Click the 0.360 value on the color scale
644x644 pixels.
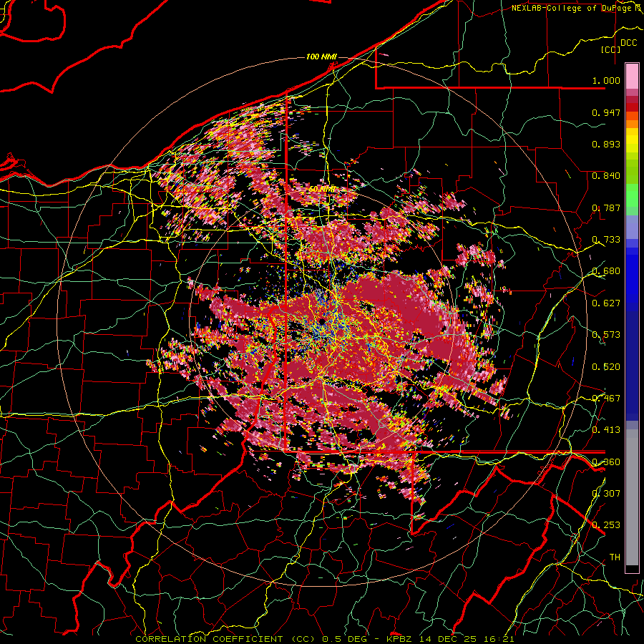point(606,462)
